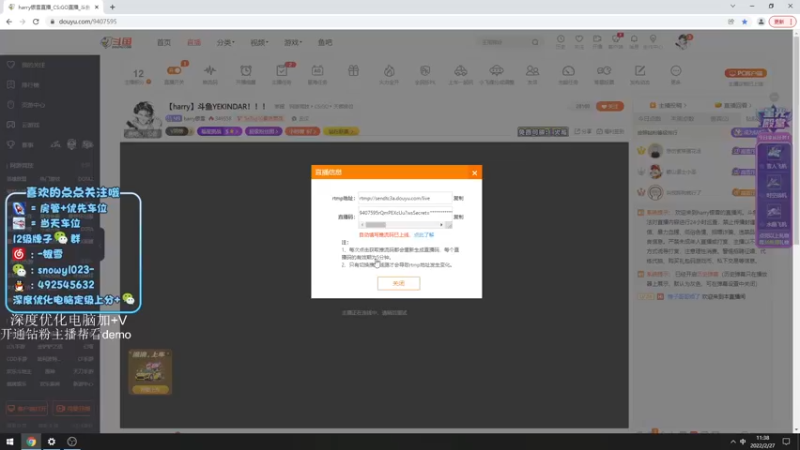Close the 直播信息 dialog with the X
The height and width of the screenshot is (450, 800).
474,173
